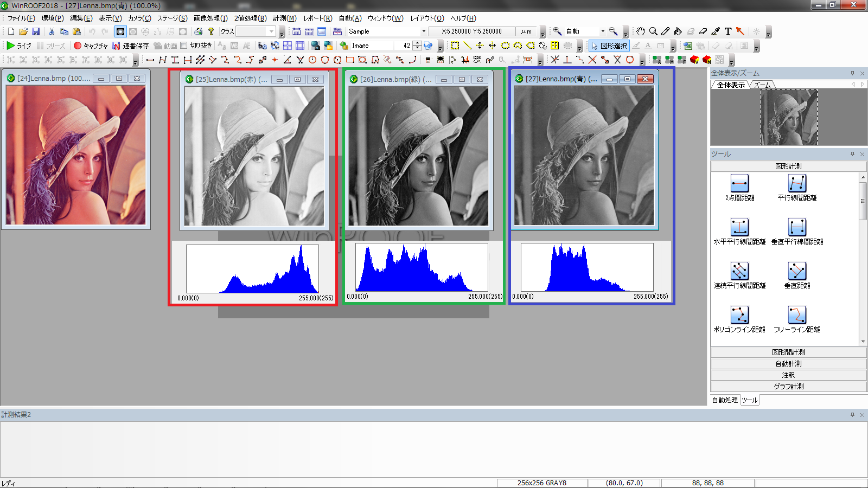
Task: Expand the inter-shape measurement (図形間計測) section
Action: click(788, 352)
